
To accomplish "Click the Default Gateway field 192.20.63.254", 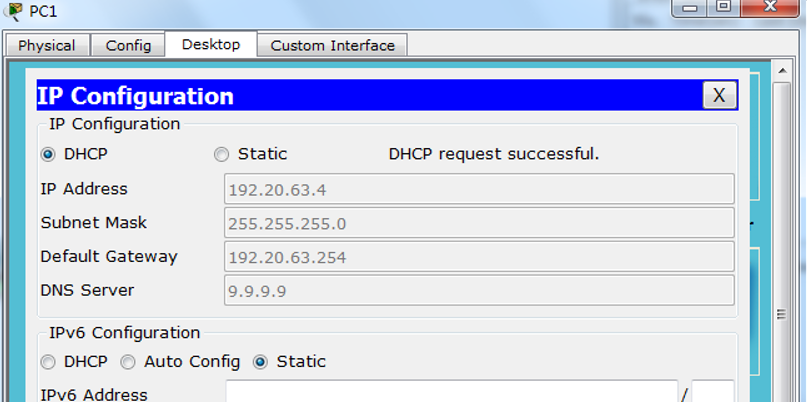I will tap(479, 256).
